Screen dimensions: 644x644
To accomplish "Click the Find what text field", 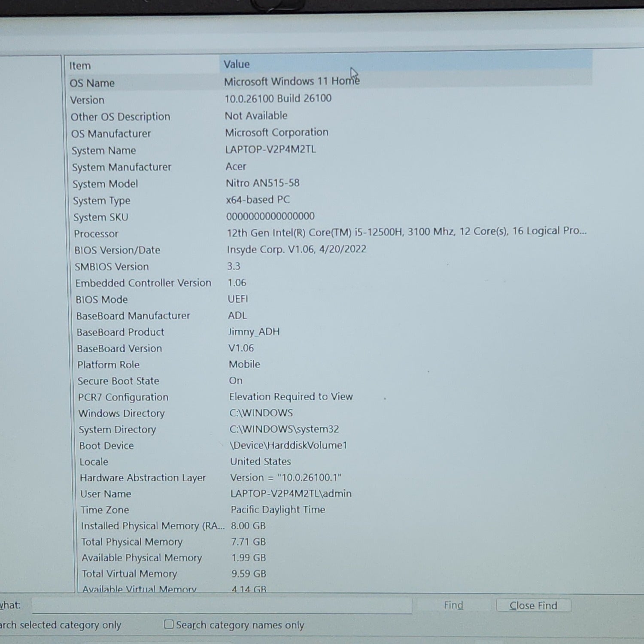I will coord(222,606).
